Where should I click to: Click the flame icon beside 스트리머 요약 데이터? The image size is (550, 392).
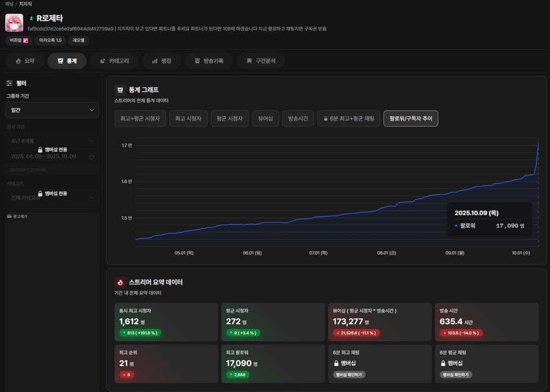[120, 282]
